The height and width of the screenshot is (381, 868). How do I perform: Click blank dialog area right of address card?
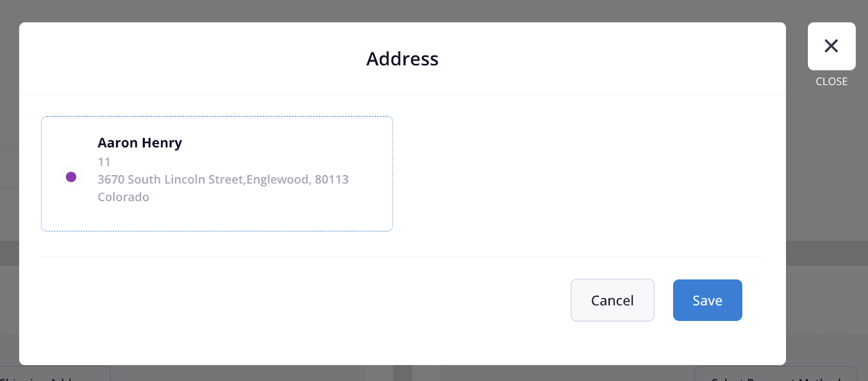(x=586, y=173)
